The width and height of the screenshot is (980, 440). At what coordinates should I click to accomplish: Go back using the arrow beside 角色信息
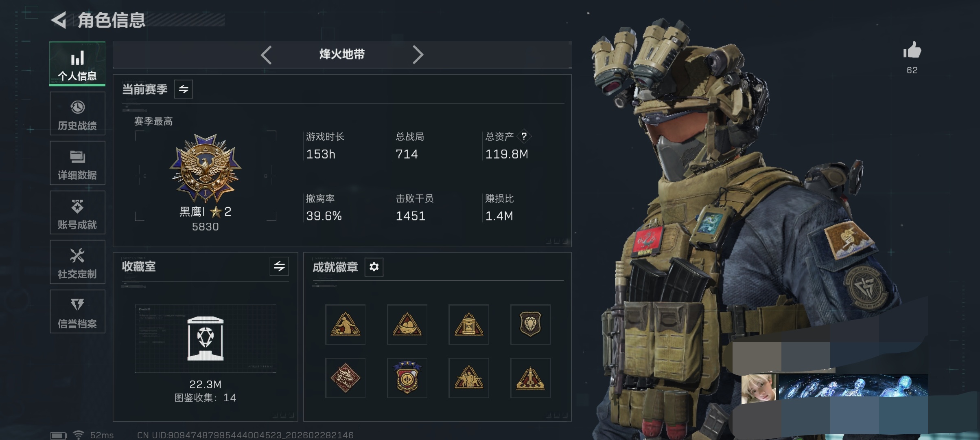[59, 20]
